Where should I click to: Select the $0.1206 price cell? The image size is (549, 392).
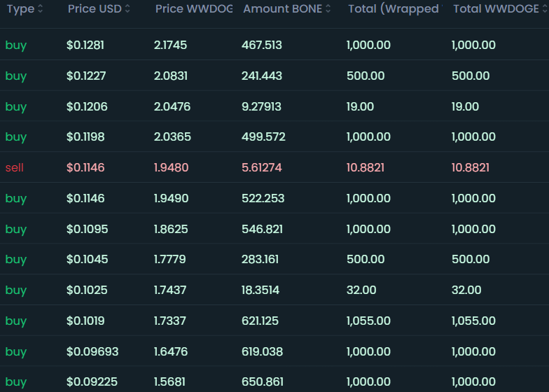coord(87,106)
